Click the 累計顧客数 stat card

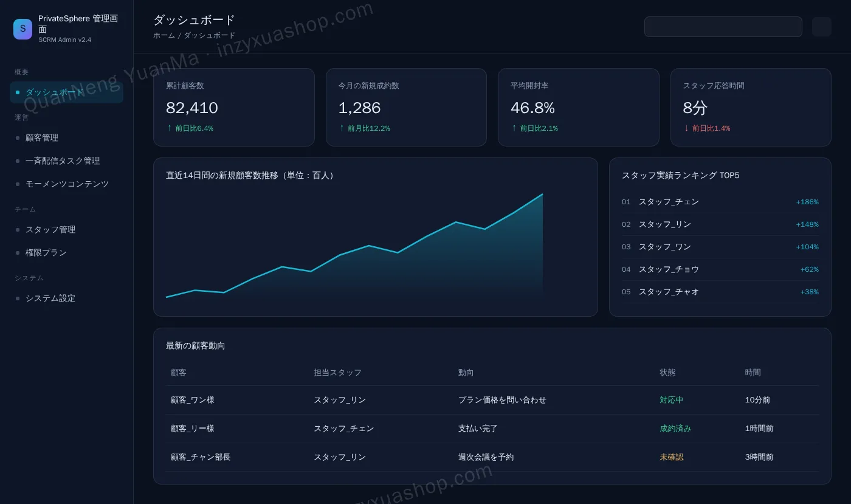pos(234,107)
